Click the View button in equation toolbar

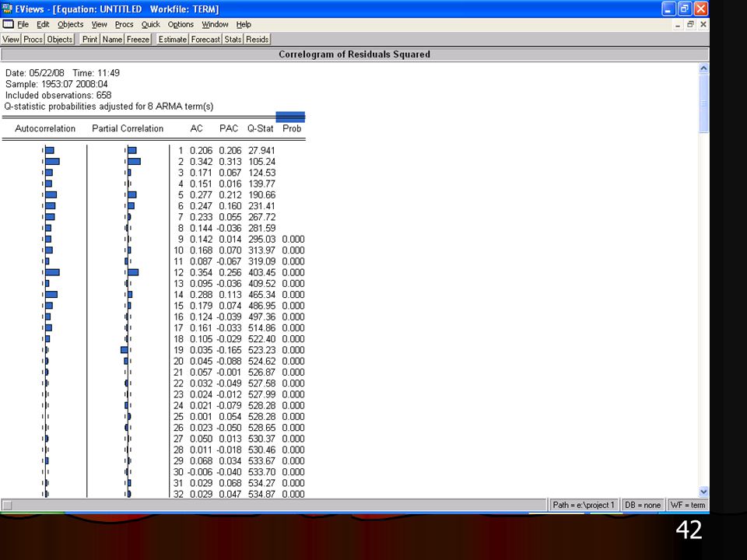[10, 39]
